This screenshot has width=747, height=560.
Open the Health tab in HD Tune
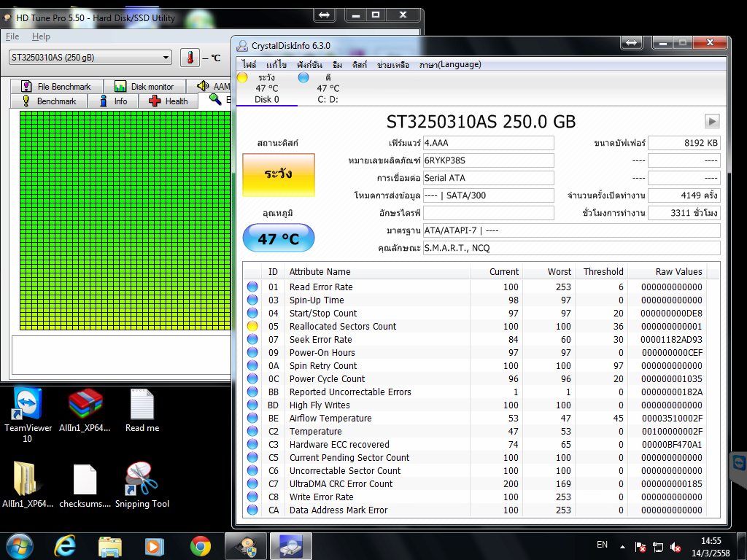tap(169, 101)
